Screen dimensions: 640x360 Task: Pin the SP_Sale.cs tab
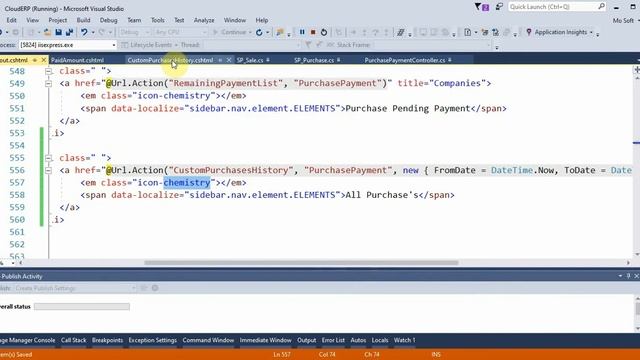pos(268,60)
